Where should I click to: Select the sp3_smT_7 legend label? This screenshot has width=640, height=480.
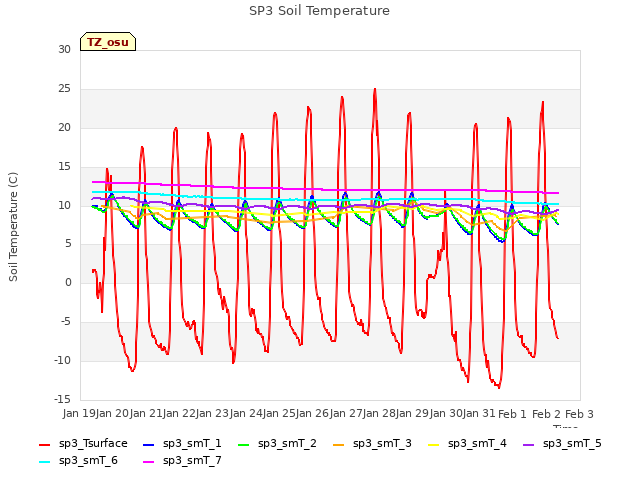(x=192, y=461)
